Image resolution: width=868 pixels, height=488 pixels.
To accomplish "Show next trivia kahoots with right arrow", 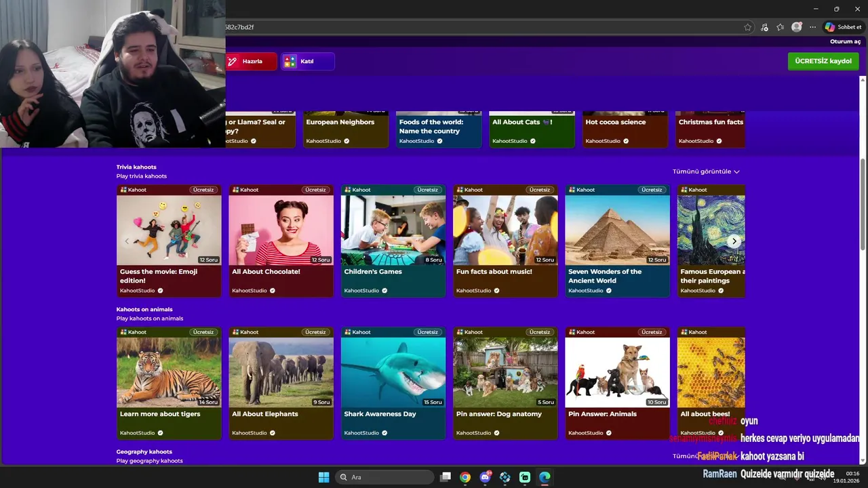I will coord(734,241).
